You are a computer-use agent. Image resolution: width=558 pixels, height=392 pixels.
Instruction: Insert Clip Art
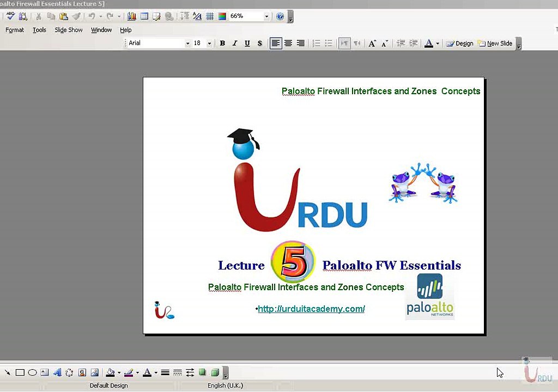point(82,372)
